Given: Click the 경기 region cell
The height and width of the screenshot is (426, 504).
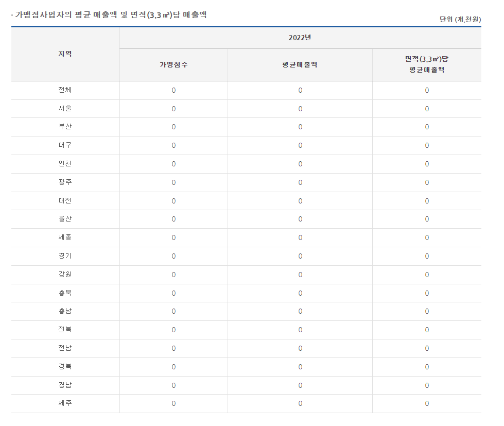Looking at the screenshot, I should point(65,256).
